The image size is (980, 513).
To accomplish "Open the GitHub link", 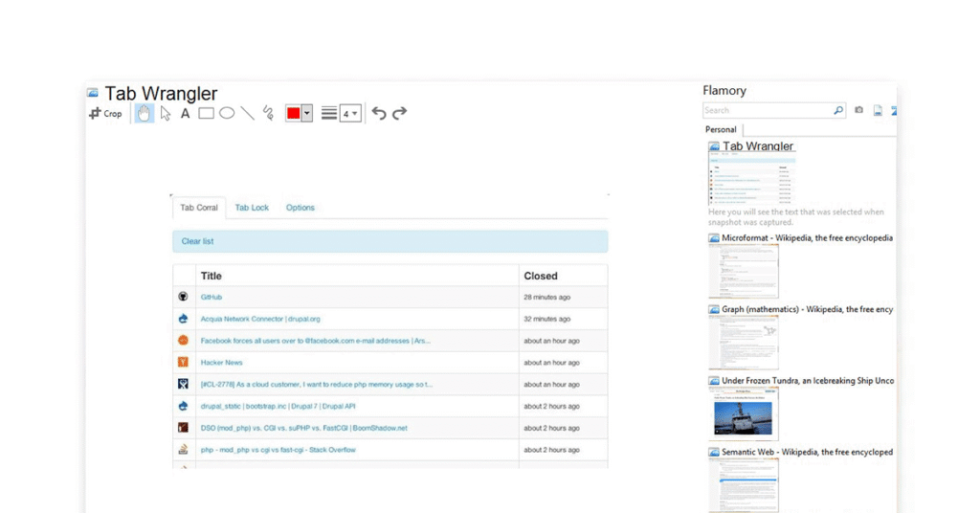I will (x=212, y=297).
